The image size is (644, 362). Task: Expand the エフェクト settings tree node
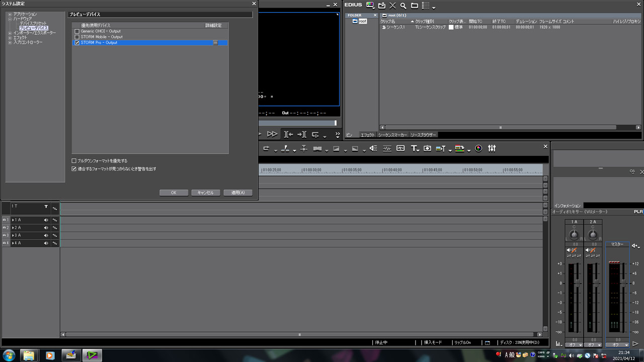click(10, 38)
